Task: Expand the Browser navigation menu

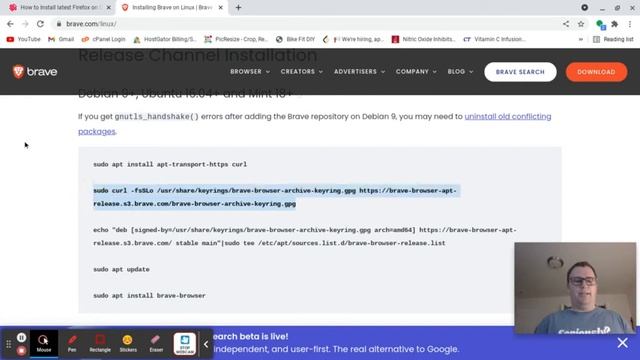Action: coord(250,71)
